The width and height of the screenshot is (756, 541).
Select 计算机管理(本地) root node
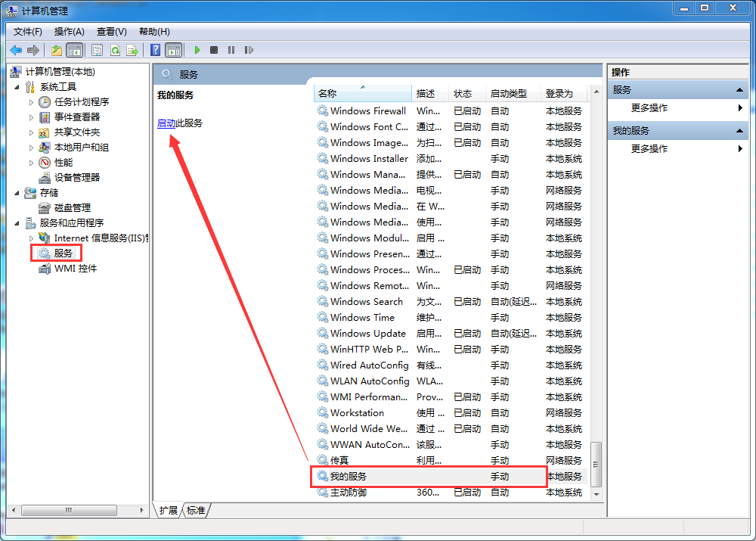[60, 72]
